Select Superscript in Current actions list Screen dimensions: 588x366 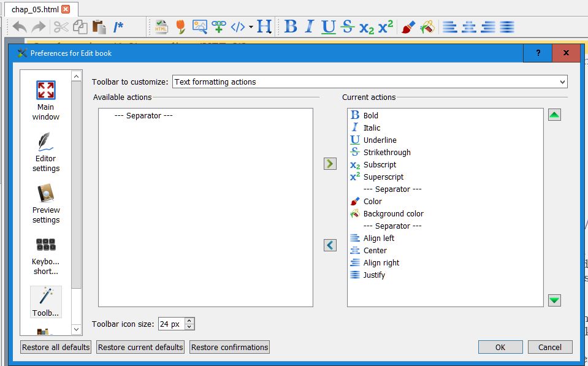pos(445,177)
